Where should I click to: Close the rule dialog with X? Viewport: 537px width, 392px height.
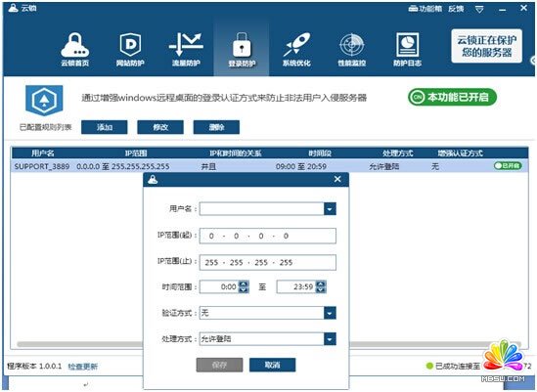337,179
